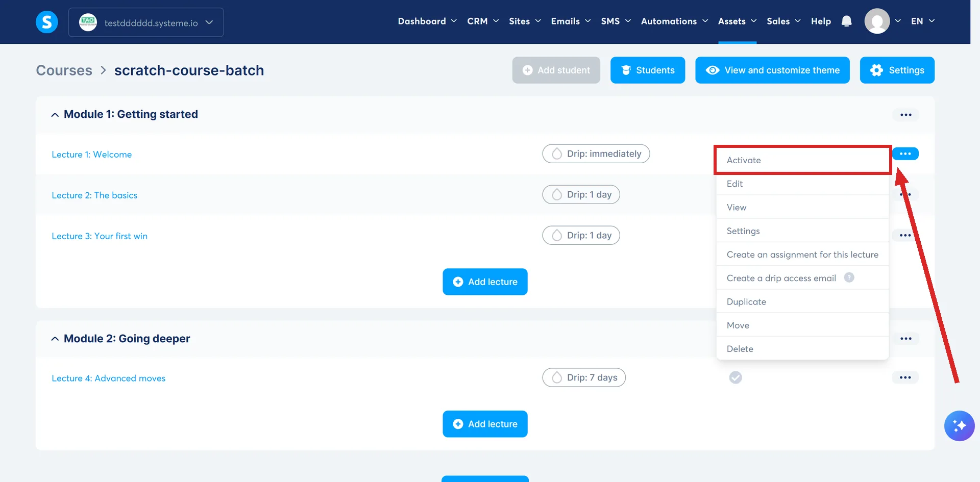Open the Sites dropdown
This screenshot has height=482, width=980.
click(x=525, y=21)
